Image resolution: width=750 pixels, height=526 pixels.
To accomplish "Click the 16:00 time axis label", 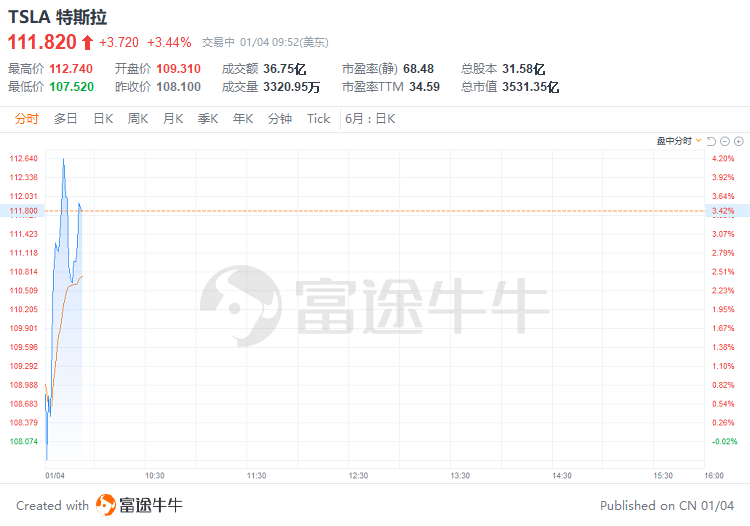I will click(714, 475).
